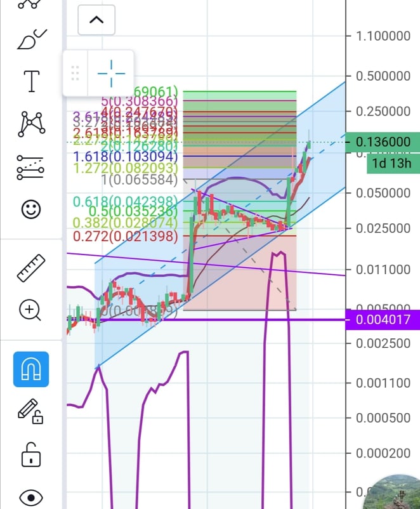Click the 1d 13h countdown label
The width and height of the screenshot is (420, 509).
pyautogui.click(x=393, y=163)
